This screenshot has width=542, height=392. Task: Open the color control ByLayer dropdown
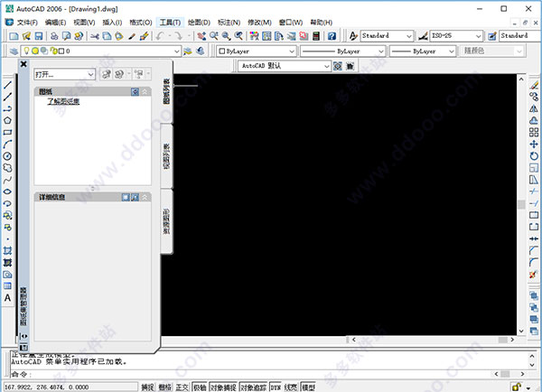tap(257, 51)
